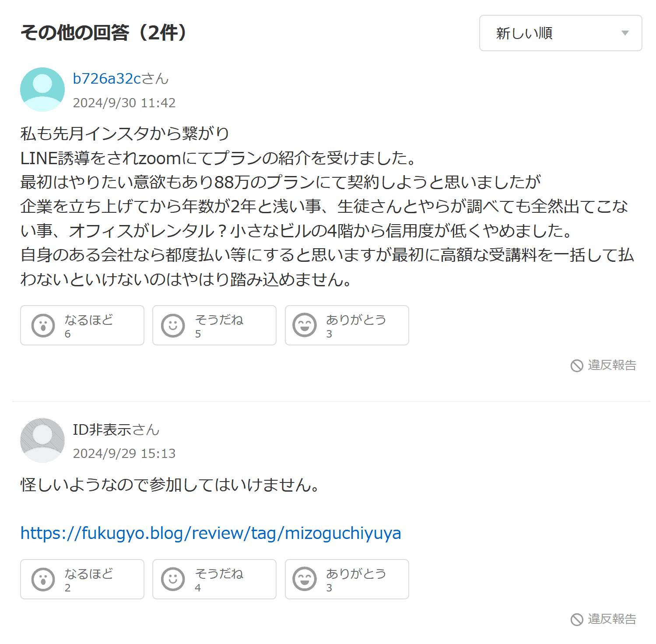Click ありがとう grinning face on first answer
This screenshot has width=656, height=644.
pyautogui.click(x=305, y=325)
